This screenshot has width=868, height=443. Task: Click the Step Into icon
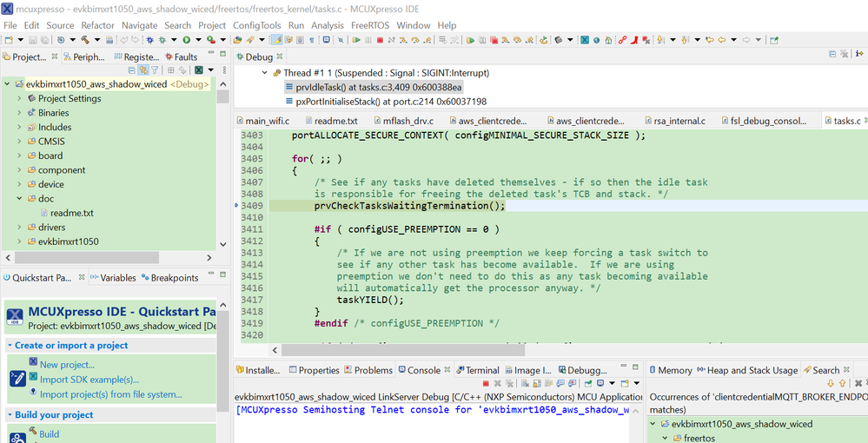pos(403,40)
